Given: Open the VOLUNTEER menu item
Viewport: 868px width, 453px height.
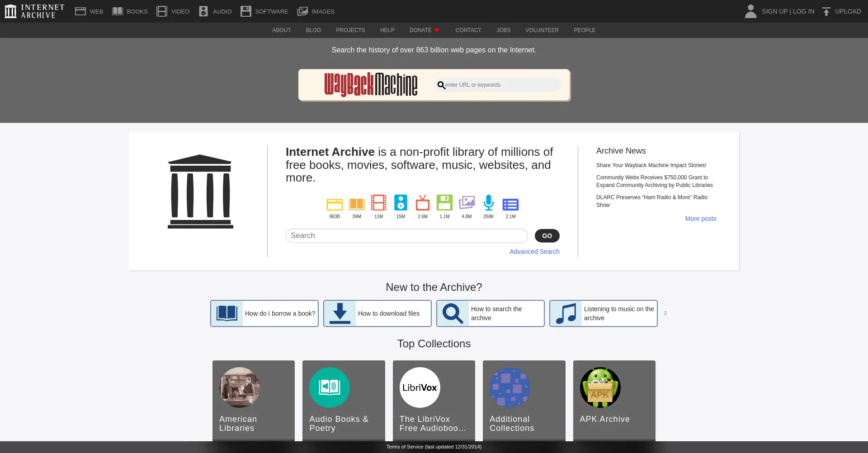Looking at the screenshot, I should pyautogui.click(x=542, y=30).
